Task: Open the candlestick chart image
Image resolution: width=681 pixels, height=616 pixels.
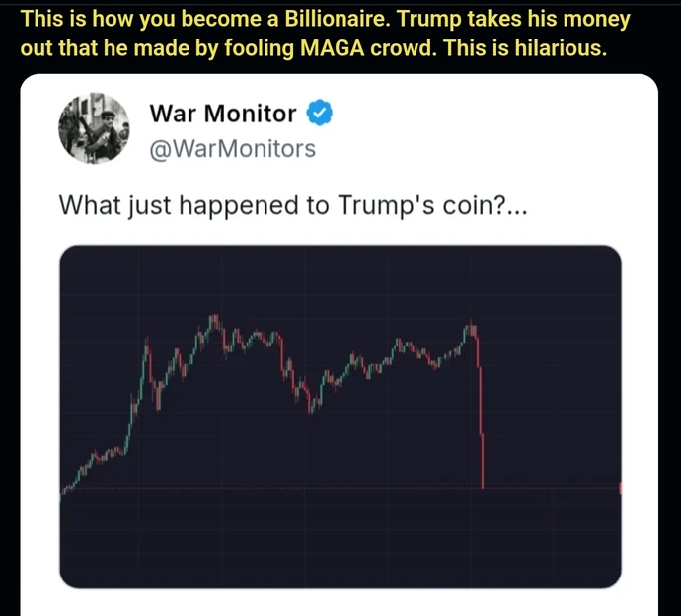Action: [x=340, y=417]
